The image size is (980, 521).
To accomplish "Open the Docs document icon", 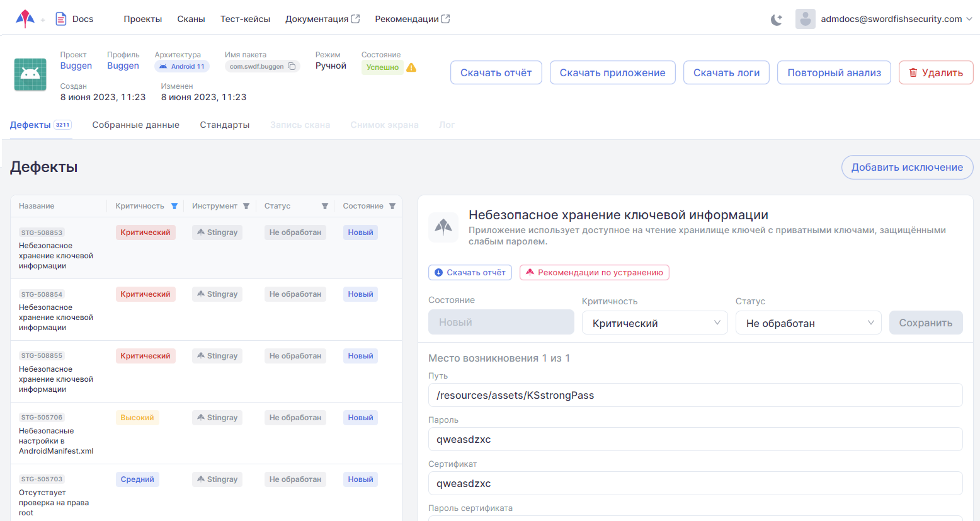I will point(61,19).
